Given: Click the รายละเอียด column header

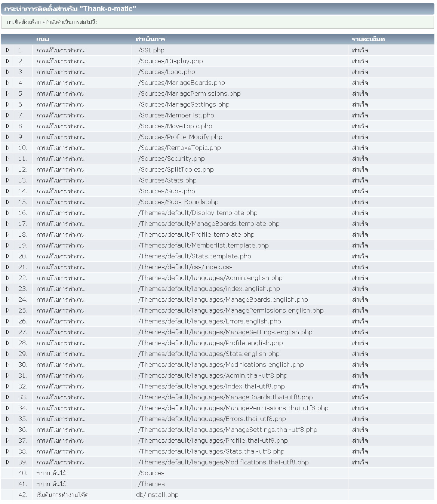Looking at the screenshot, I should coord(368,39).
